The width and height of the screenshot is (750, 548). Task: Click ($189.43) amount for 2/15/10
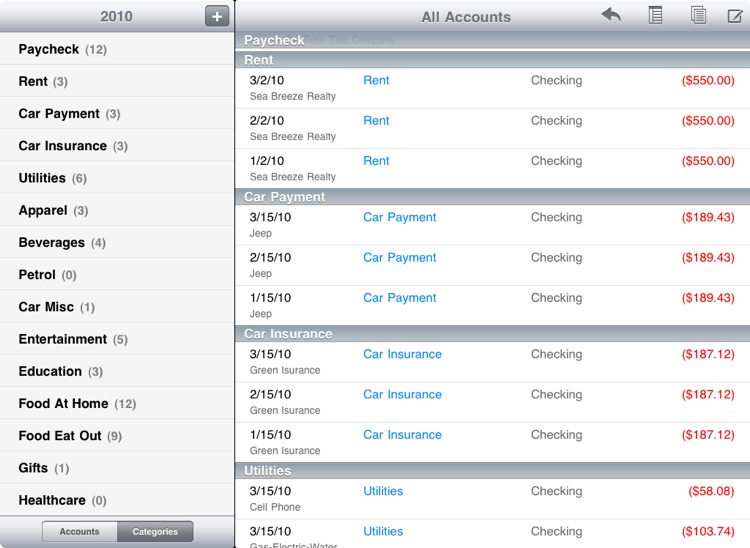click(708, 257)
